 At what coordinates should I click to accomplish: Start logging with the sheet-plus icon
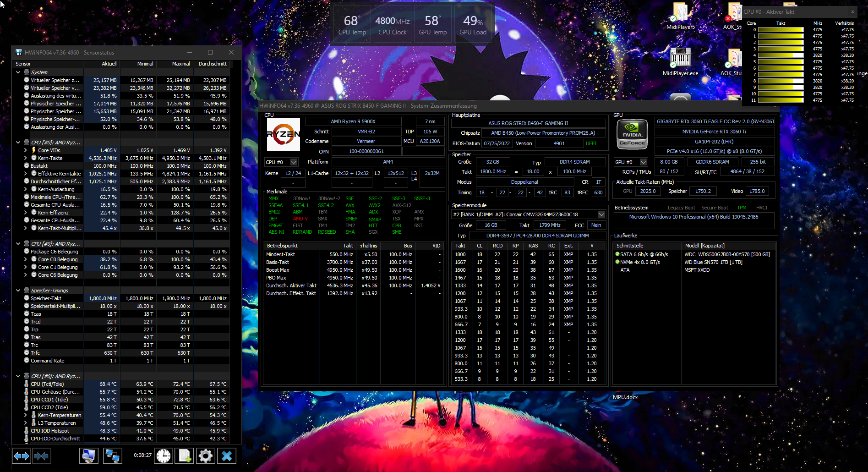tap(184, 456)
